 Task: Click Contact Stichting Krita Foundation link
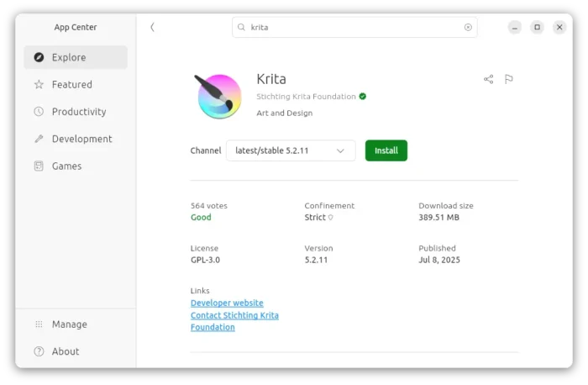coord(234,315)
